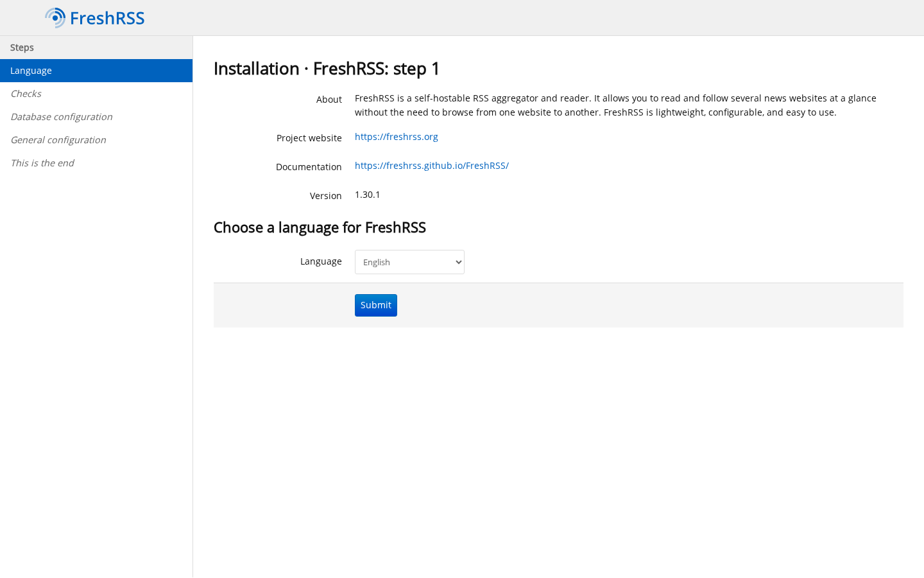The height and width of the screenshot is (578, 924).
Task: Go to Database configuration step
Action: 96,117
